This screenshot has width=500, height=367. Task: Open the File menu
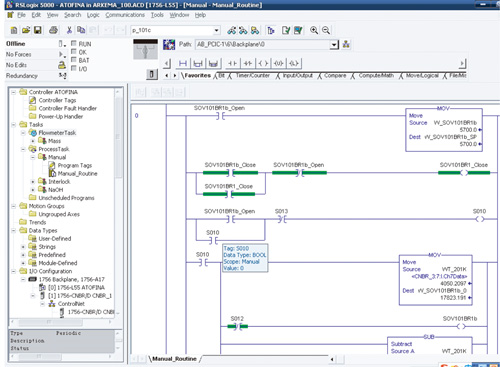21,15
